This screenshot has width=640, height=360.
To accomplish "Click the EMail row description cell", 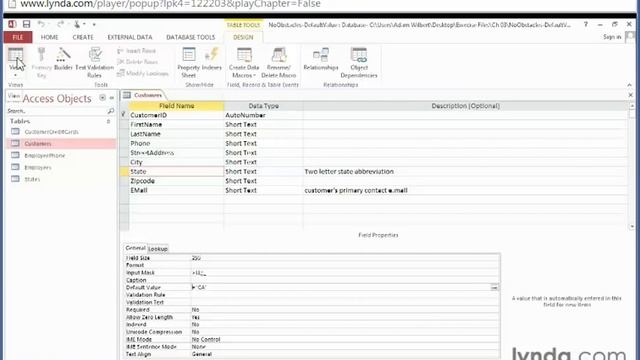I will coord(465,190).
